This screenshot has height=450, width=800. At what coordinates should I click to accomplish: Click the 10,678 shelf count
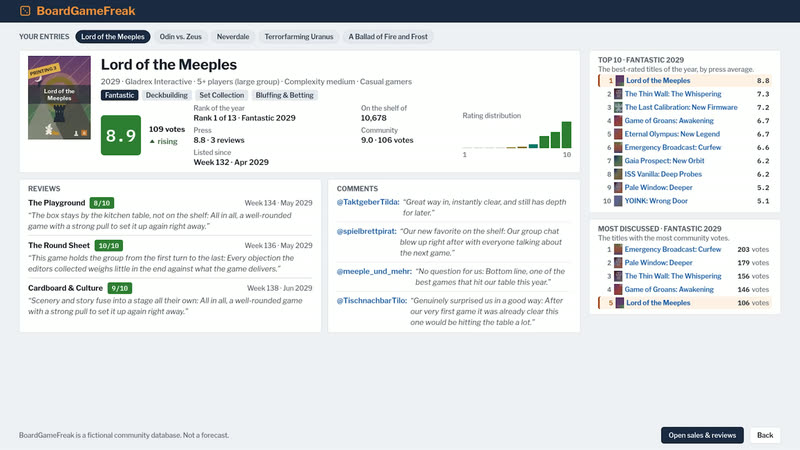[x=373, y=118]
